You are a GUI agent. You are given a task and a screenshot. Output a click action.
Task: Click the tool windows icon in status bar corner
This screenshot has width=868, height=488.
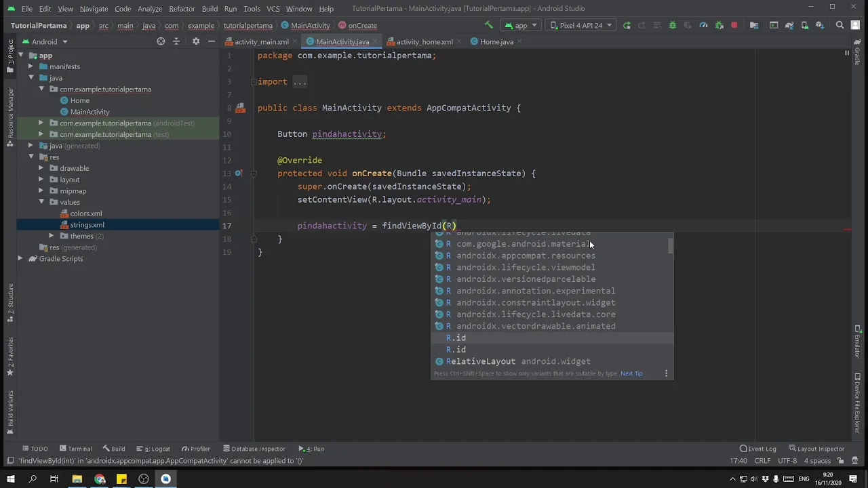[x=10, y=461]
